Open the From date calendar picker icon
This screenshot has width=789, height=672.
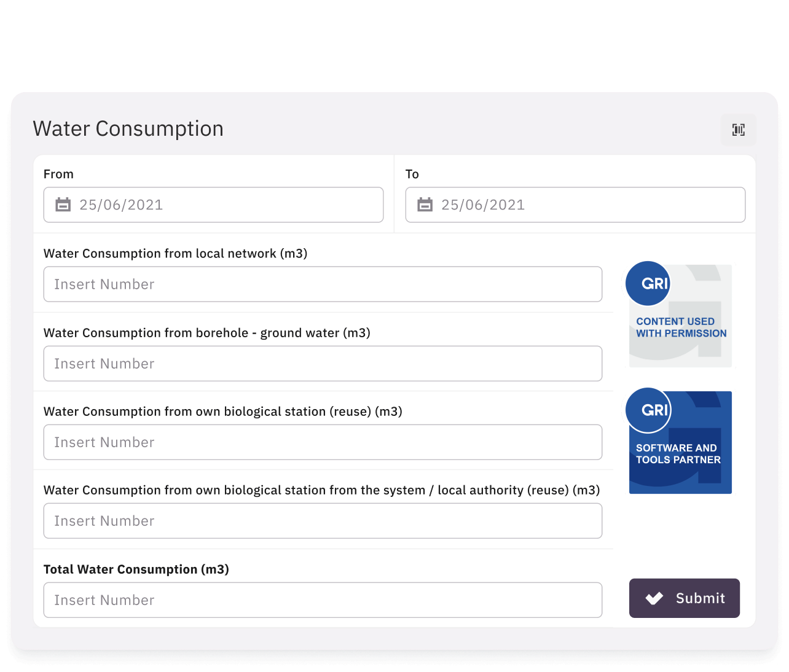63,205
